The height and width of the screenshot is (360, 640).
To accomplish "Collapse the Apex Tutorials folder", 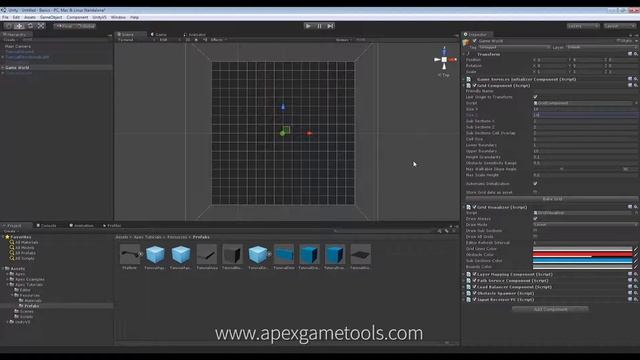I will [8, 284].
